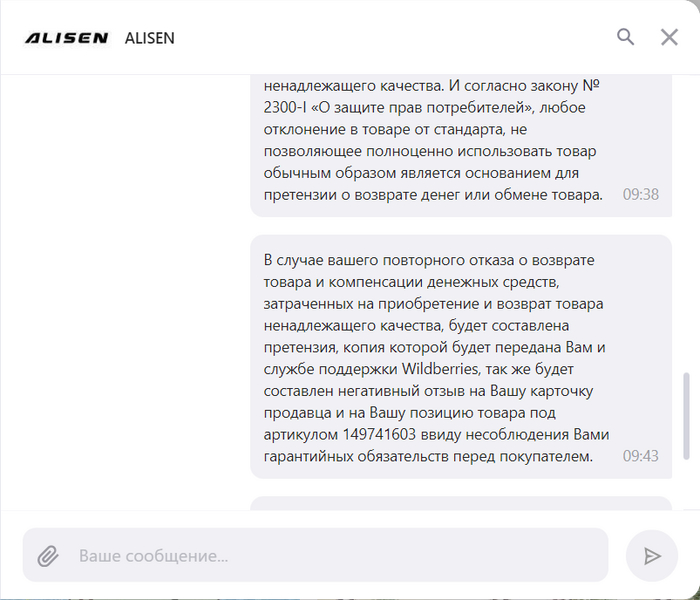Click the scrollbar track above the thumb
The width and height of the screenshot is (700, 600).
686,223
